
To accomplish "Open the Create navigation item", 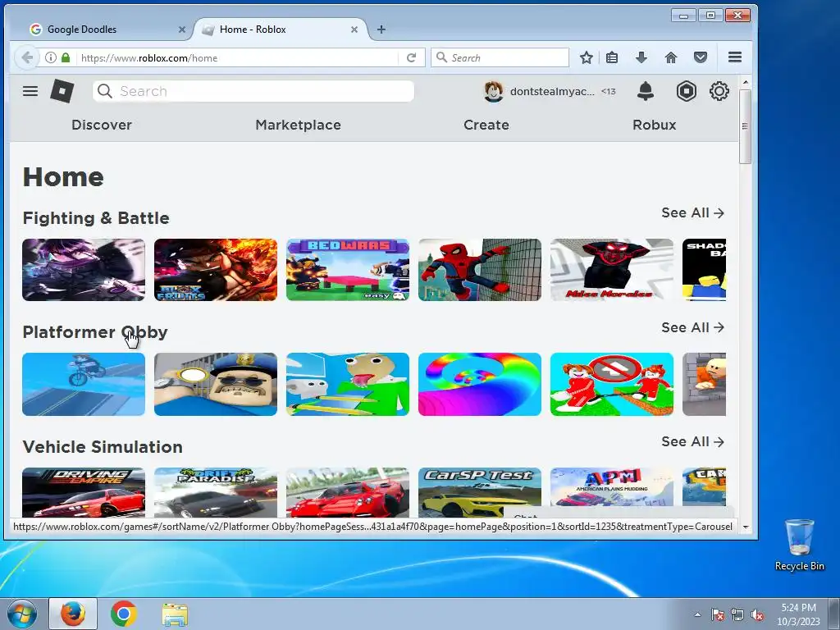I will click(x=486, y=125).
